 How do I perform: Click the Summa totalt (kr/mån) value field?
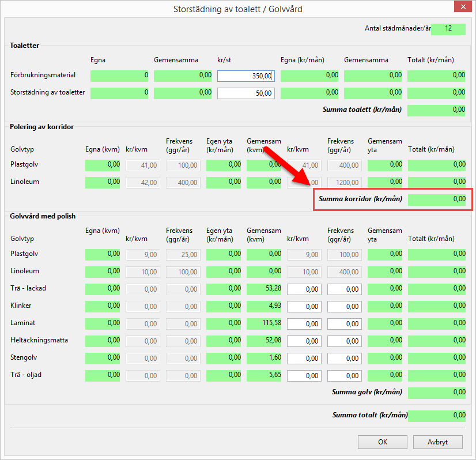point(436,416)
